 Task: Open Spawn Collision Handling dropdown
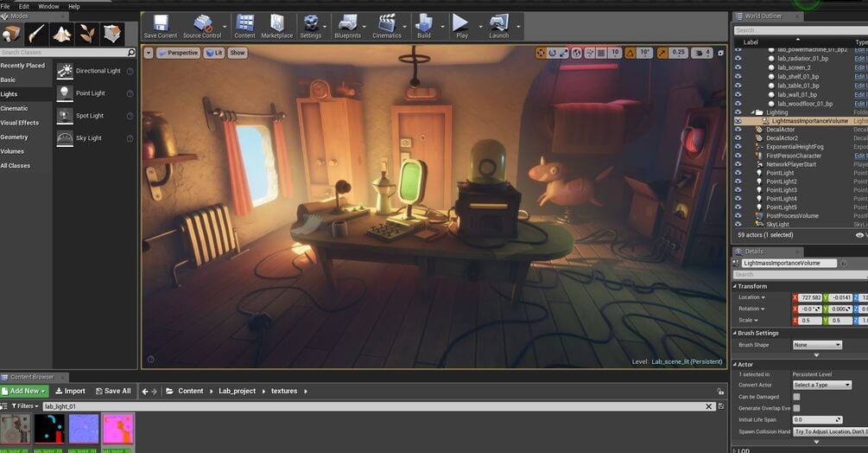(830, 431)
